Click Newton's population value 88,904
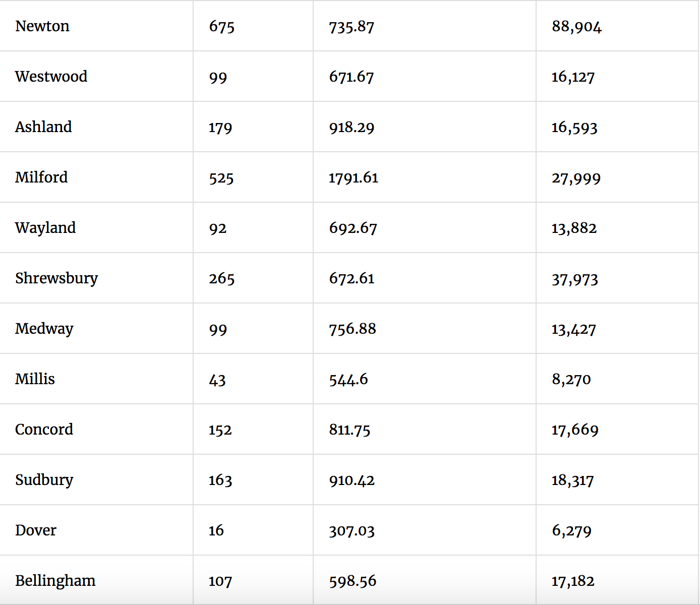This screenshot has width=700, height=605. [x=576, y=27]
